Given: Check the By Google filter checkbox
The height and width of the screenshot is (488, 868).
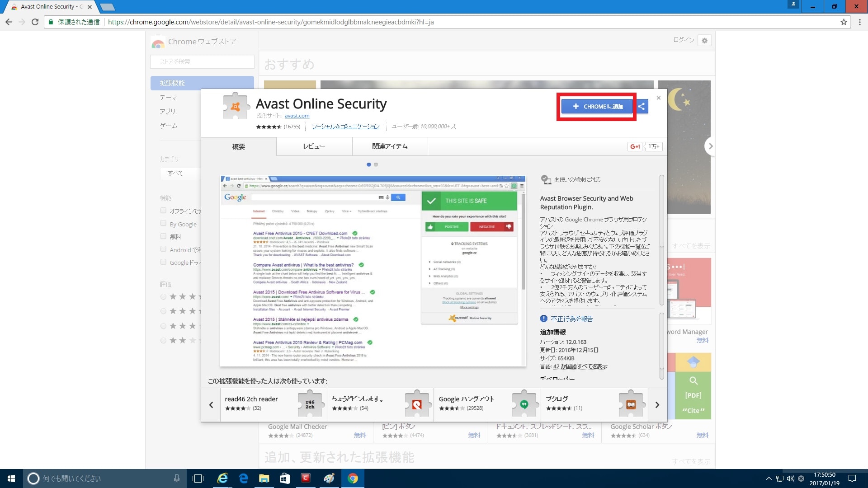Looking at the screenshot, I should click(163, 223).
